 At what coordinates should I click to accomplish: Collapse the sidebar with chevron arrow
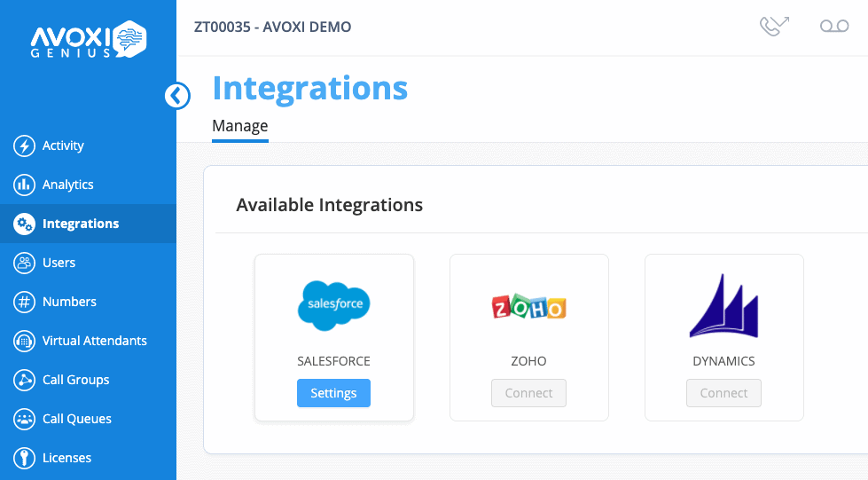[177, 96]
